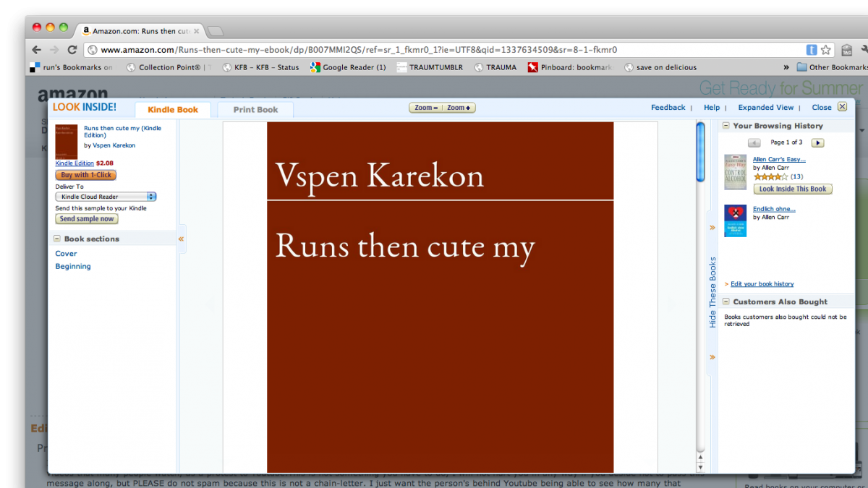Select the Kindle Book tab
This screenshot has height=488, width=868.
[173, 110]
